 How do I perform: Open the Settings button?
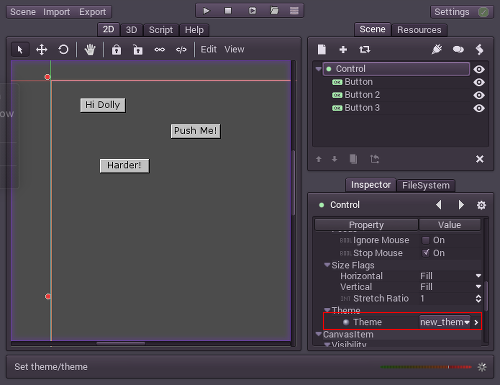point(461,12)
